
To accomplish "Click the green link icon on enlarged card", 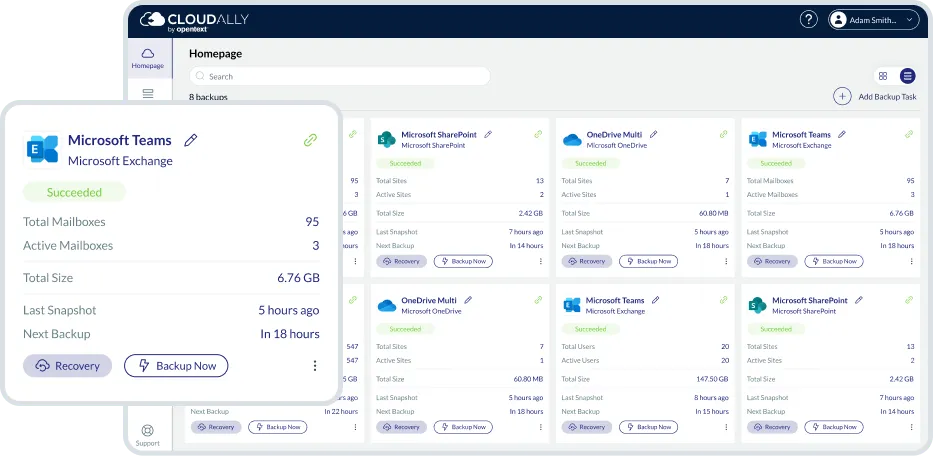I will click(x=310, y=140).
